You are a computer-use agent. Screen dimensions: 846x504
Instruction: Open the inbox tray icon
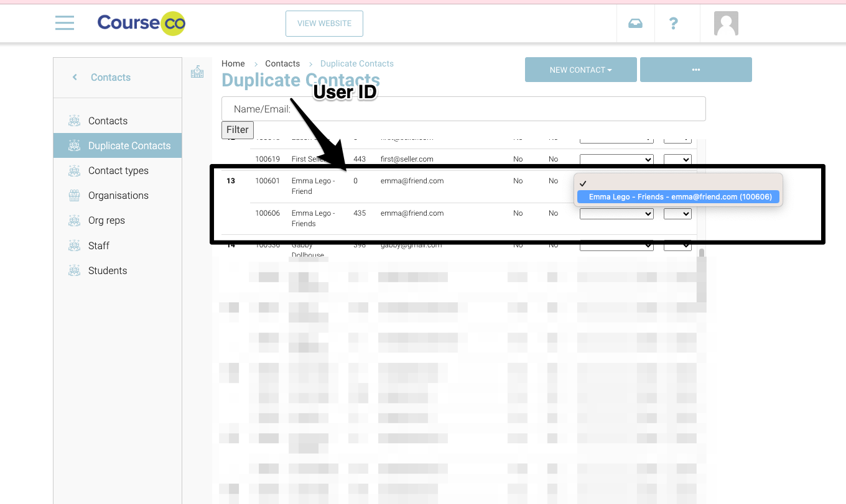point(635,24)
